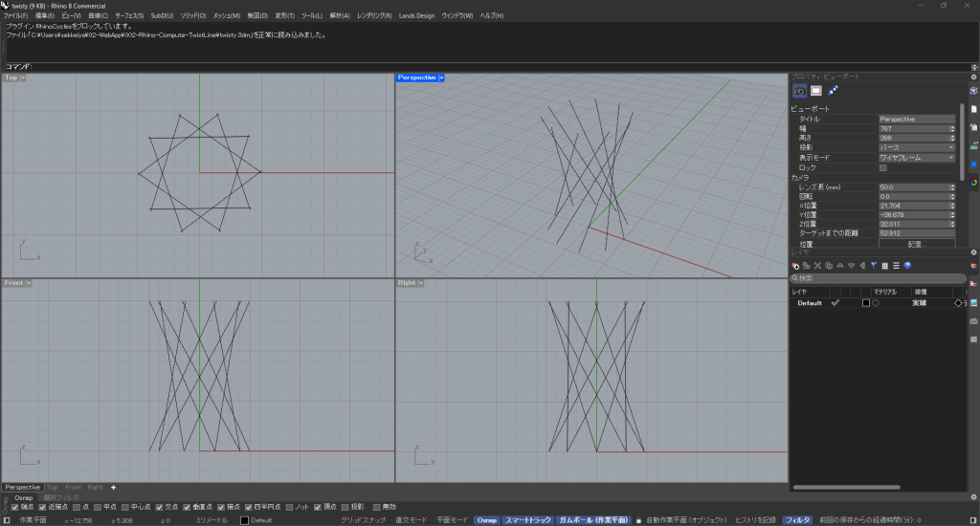
Task: Toggle the 中点 (midpoint) osnap checkbox
Action: (97, 507)
